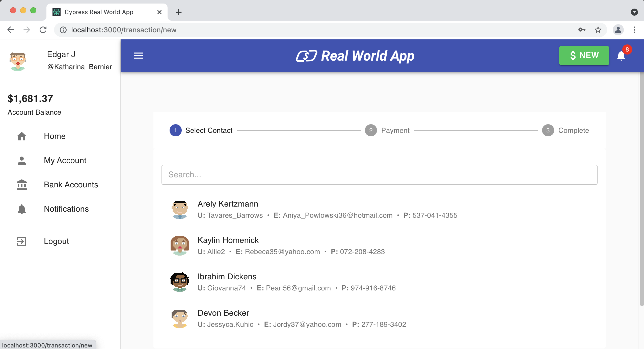This screenshot has height=349, width=644.
Task: Click Arely Kertzmann's avatar thumbnail
Action: pyautogui.click(x=179, y=209)
